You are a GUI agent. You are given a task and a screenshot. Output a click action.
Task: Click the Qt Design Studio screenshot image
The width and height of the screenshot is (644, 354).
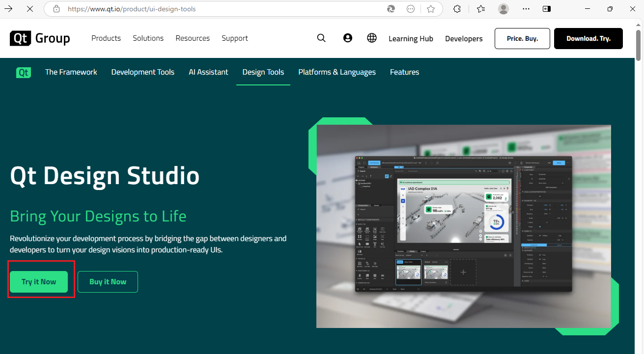click(464, 226)
